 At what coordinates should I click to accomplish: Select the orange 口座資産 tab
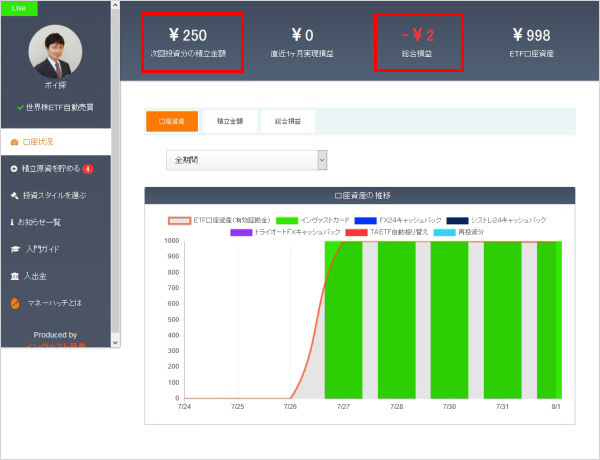172,121
